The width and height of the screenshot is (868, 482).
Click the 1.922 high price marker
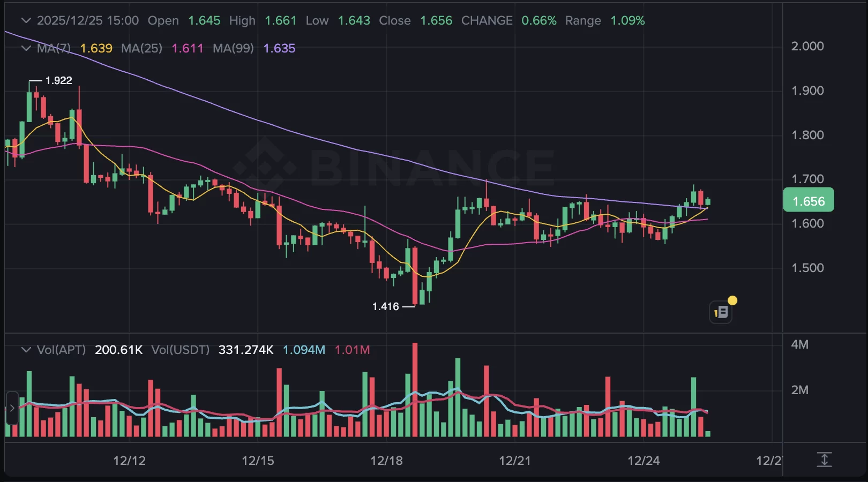(x=58, y=80)
